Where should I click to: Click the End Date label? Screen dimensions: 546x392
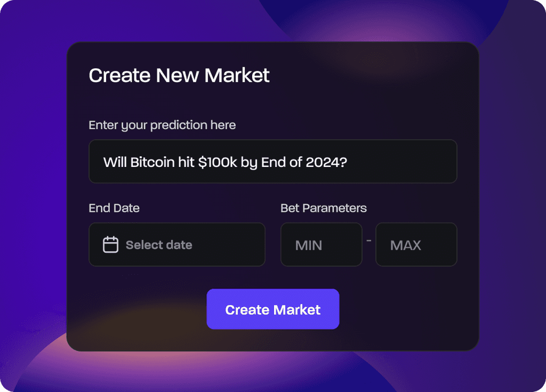pos(114,208)
